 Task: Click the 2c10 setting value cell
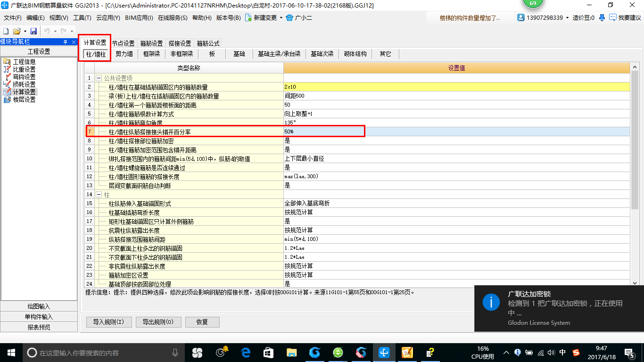pyautogui.click(x=456, y=87)
